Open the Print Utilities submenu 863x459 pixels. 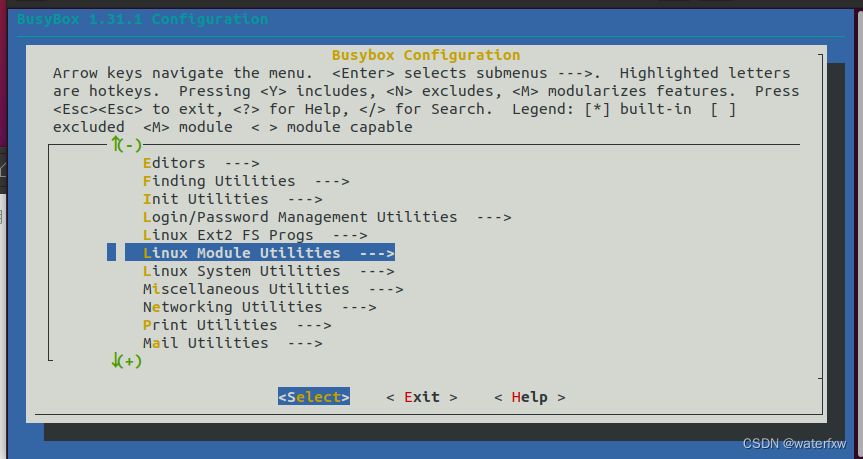click(237, 325)
